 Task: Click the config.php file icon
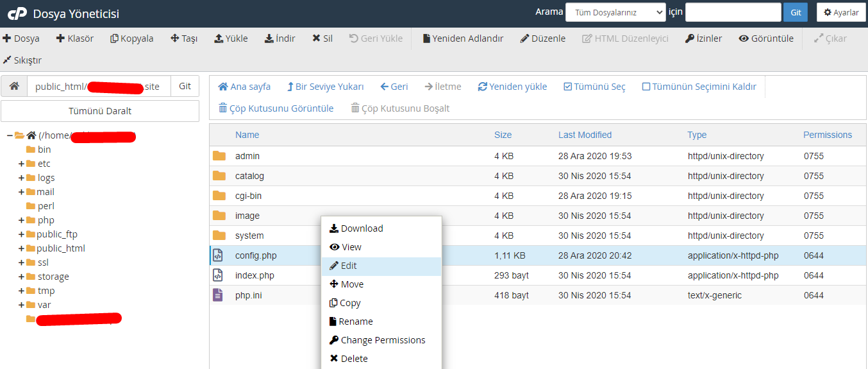tap(218, 255)
